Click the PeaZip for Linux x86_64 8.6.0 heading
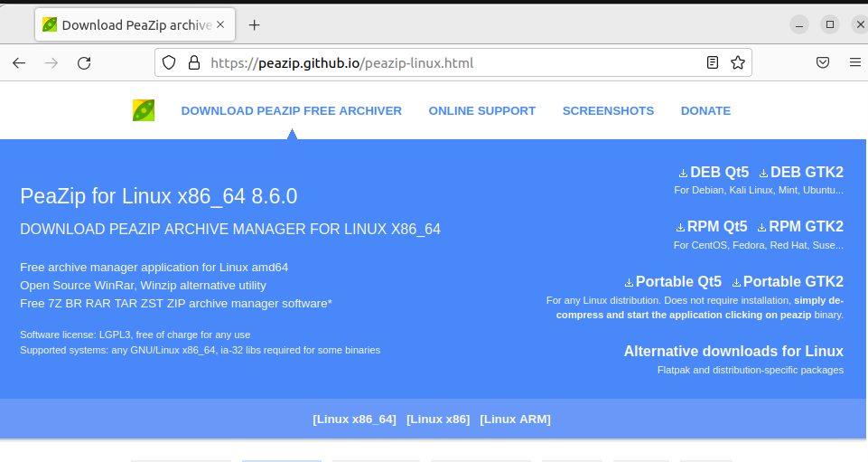Screen dimensions: 868x462 click(x=159, y=196)
